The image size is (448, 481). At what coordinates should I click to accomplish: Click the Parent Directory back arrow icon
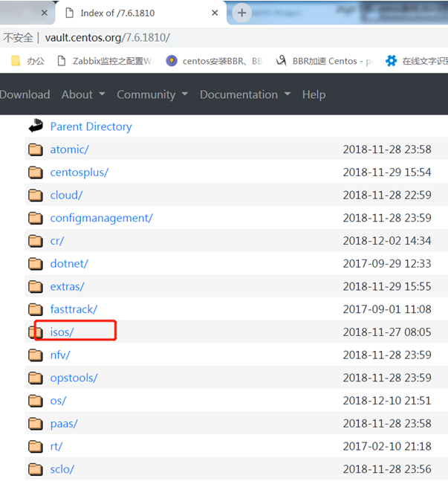[x=36, y=126]
